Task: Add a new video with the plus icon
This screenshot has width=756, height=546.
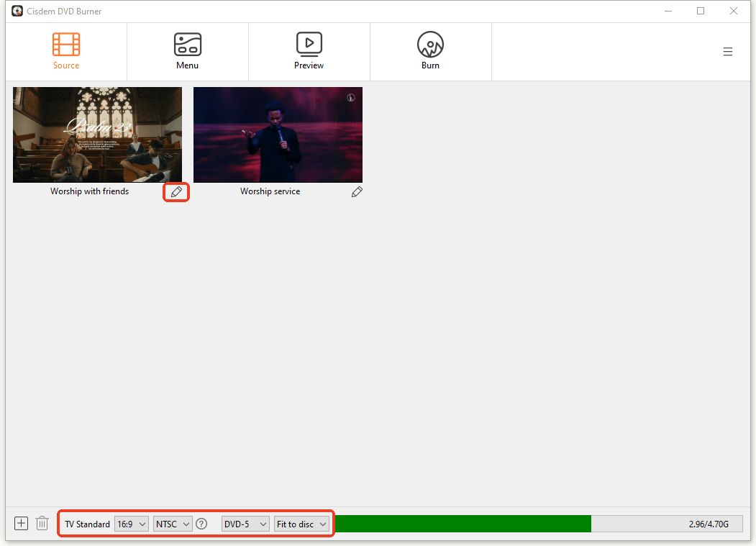Action: tap(21, 523)
